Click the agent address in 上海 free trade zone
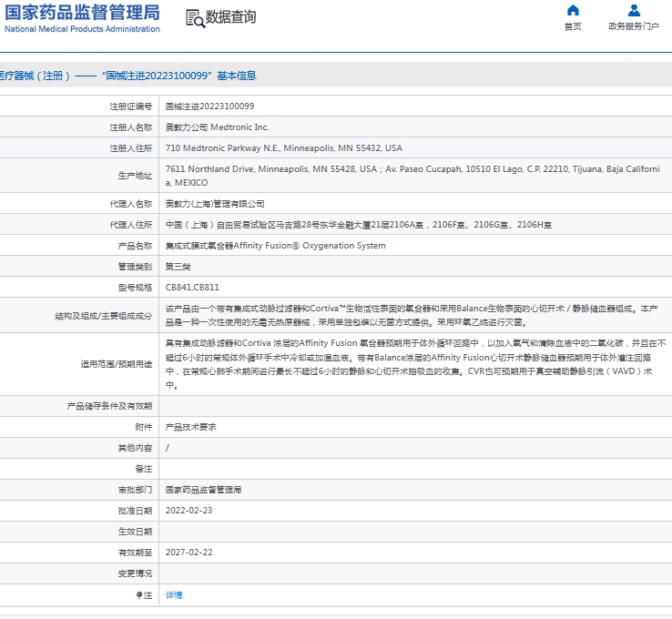672x619 pixels. pos(358,225)
